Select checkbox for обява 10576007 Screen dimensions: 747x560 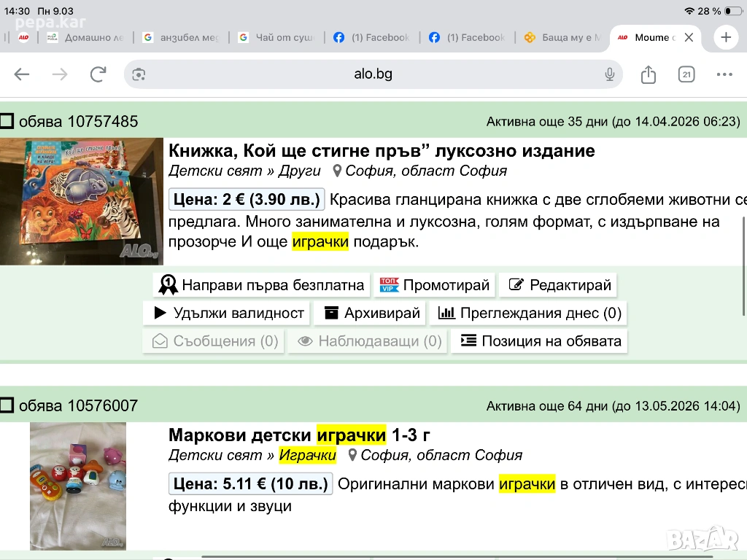coord(7,406)
